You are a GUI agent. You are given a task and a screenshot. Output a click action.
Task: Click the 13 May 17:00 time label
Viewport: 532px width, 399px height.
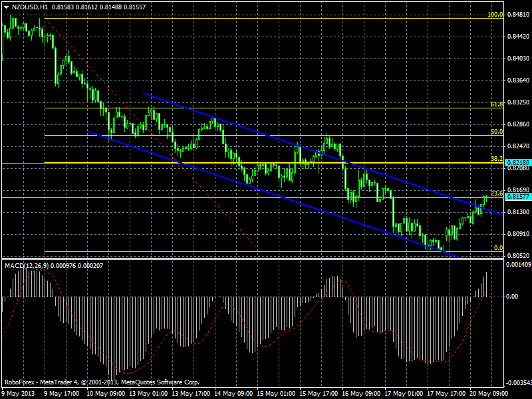point(191,394)
